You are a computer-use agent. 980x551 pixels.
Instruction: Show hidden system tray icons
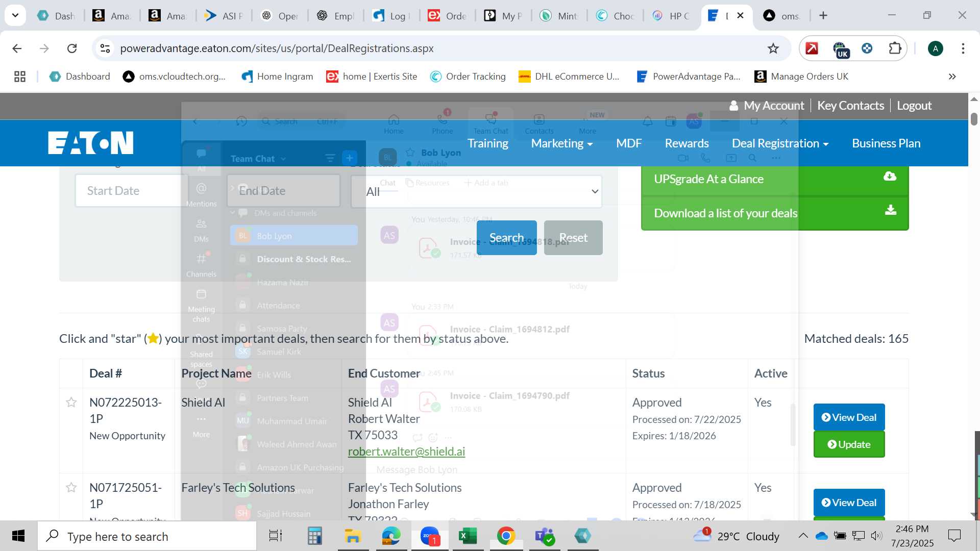(x=803, y=536)
